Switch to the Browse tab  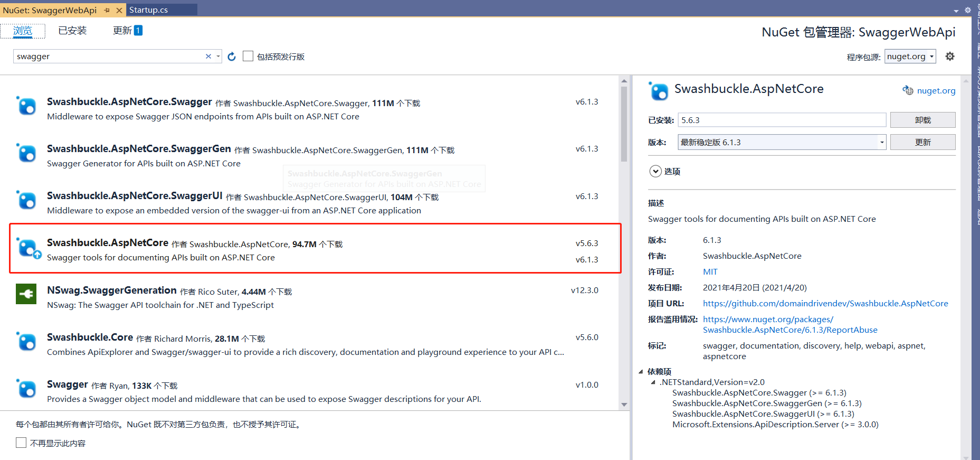(x=23, y=31)
